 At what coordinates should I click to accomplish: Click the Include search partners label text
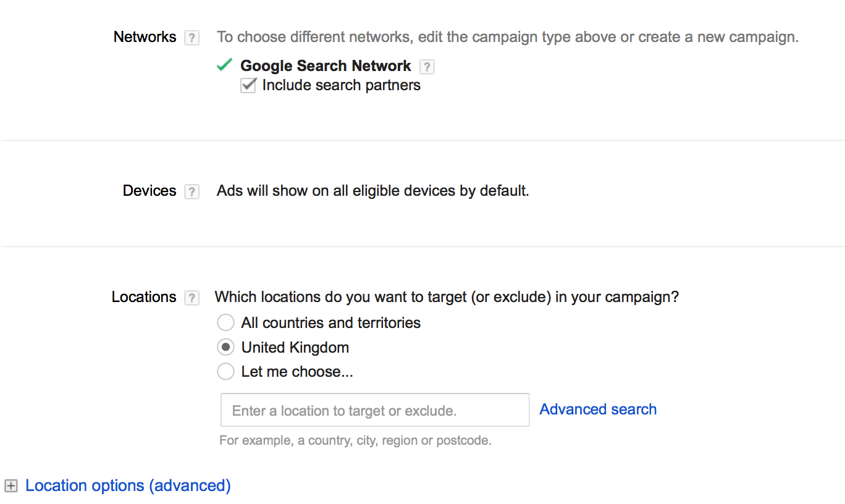(x=342, y=85)
